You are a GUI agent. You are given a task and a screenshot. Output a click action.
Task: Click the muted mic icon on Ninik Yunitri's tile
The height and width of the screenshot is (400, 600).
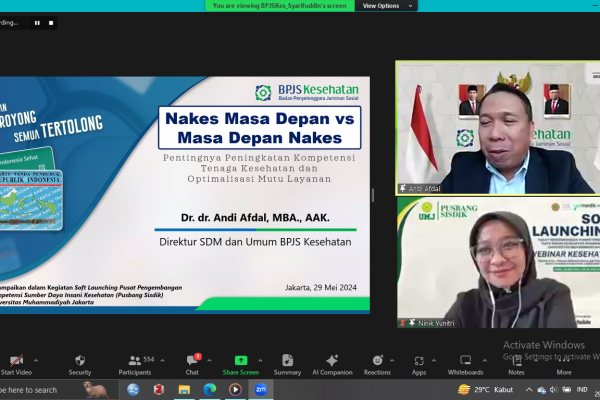[x=403, y=323]
